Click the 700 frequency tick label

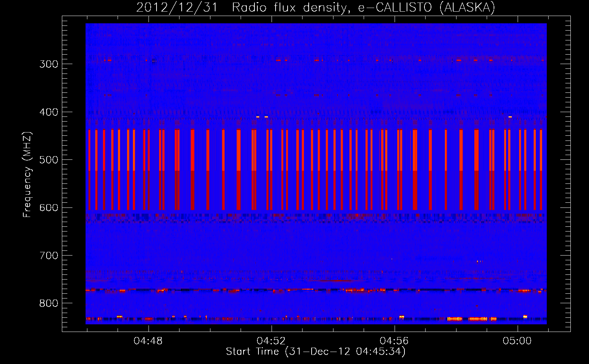click(49, 256)
